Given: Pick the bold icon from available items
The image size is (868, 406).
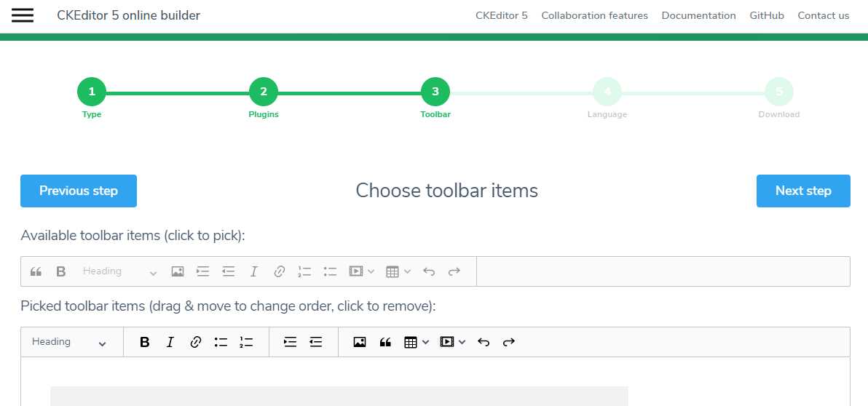Looking at the screenshot, I should coord(61,271).
